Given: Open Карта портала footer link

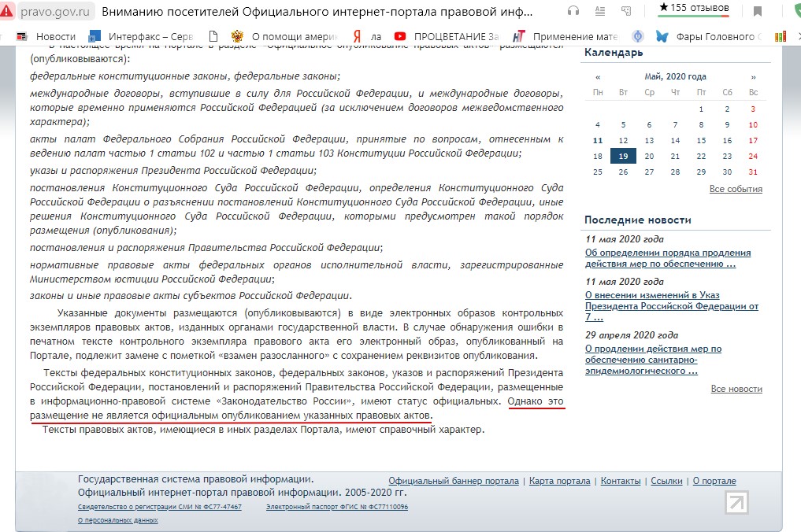Looking at the screenshot, I should [x=559, y=481].
